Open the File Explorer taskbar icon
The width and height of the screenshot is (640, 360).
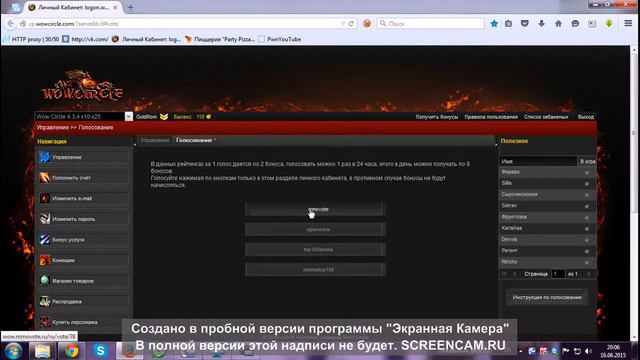click(x=42, y=351)
